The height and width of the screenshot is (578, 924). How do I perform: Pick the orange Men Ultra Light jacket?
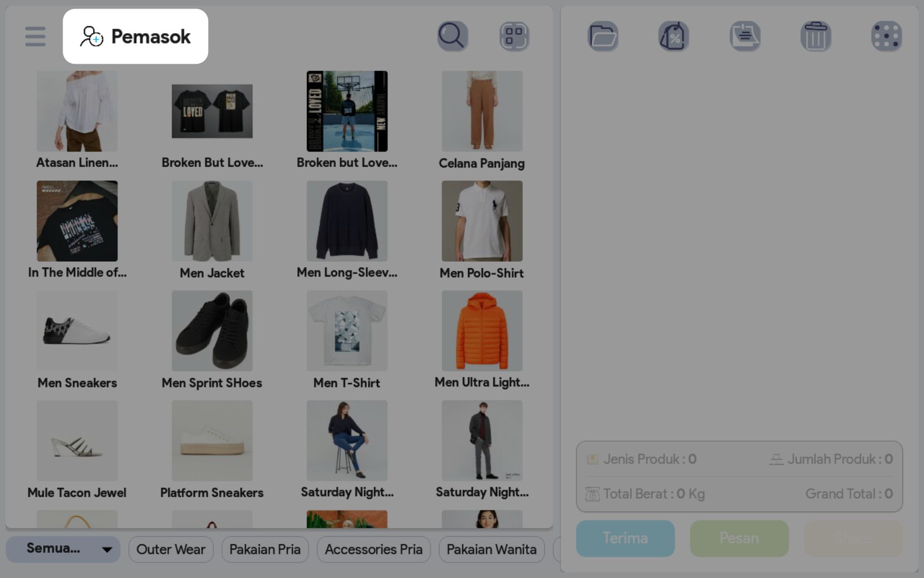point(482,331)
